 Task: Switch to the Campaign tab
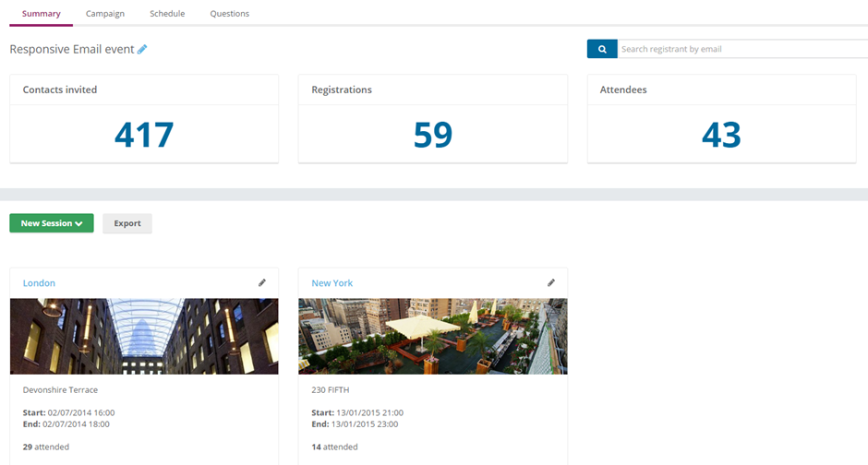[105, 13]
